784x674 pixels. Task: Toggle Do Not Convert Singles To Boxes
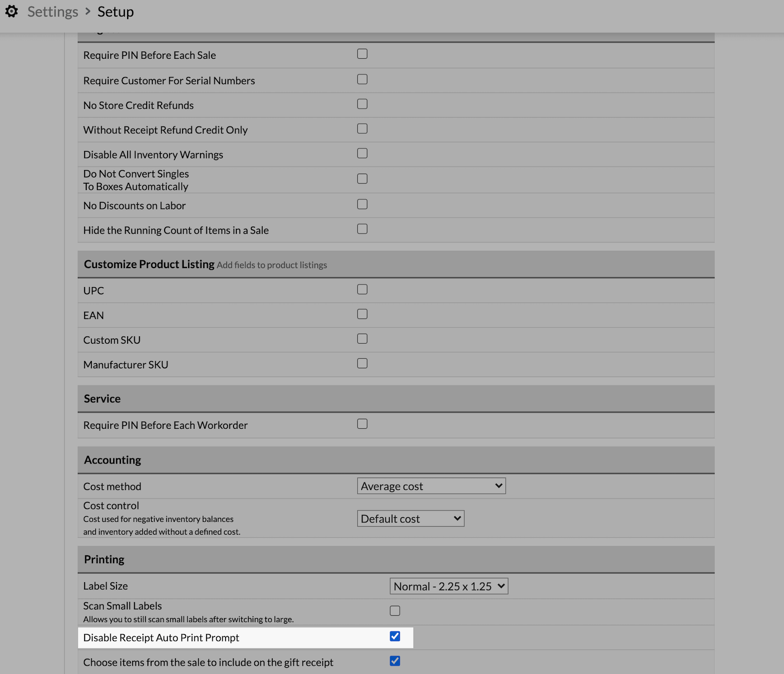pos(362,179)
